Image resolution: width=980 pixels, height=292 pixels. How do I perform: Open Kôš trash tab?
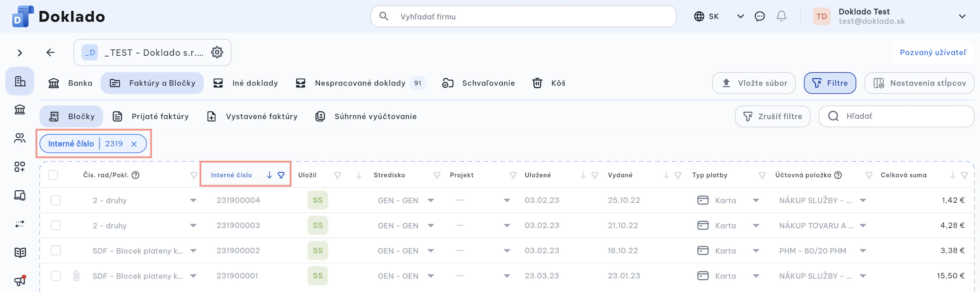click(x=549, y=83)
